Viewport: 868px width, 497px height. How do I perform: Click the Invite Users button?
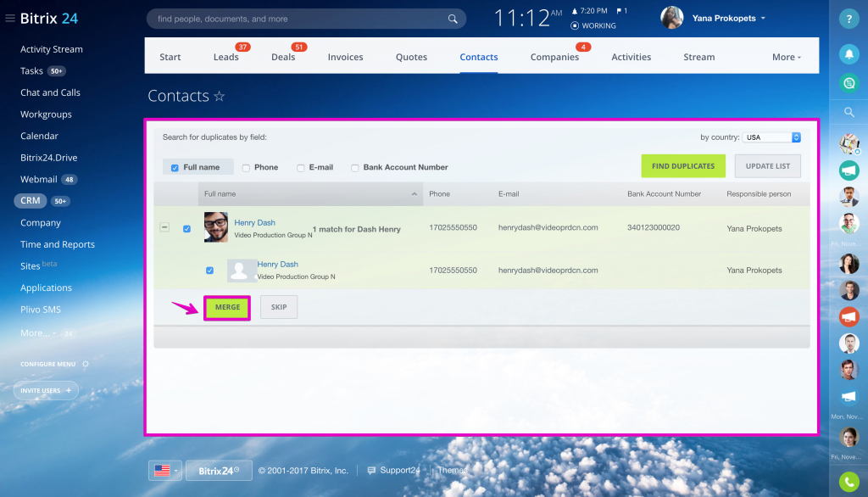pyautogui.click(x=46, y=391)
